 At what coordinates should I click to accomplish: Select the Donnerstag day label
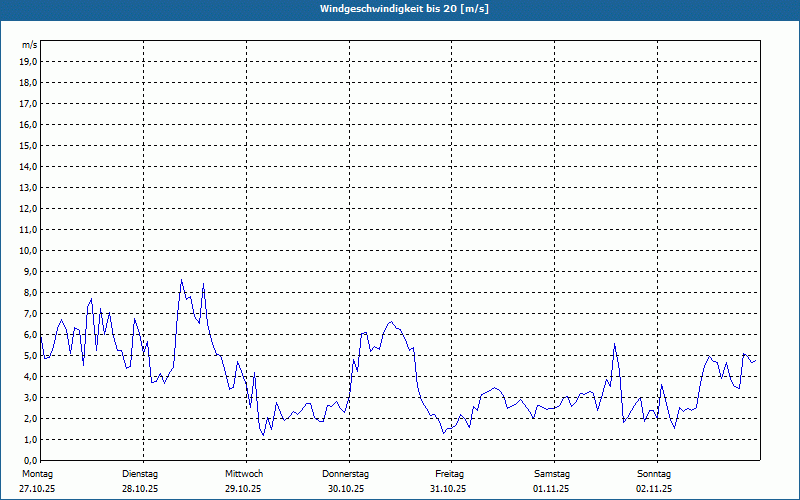[346, 474]
